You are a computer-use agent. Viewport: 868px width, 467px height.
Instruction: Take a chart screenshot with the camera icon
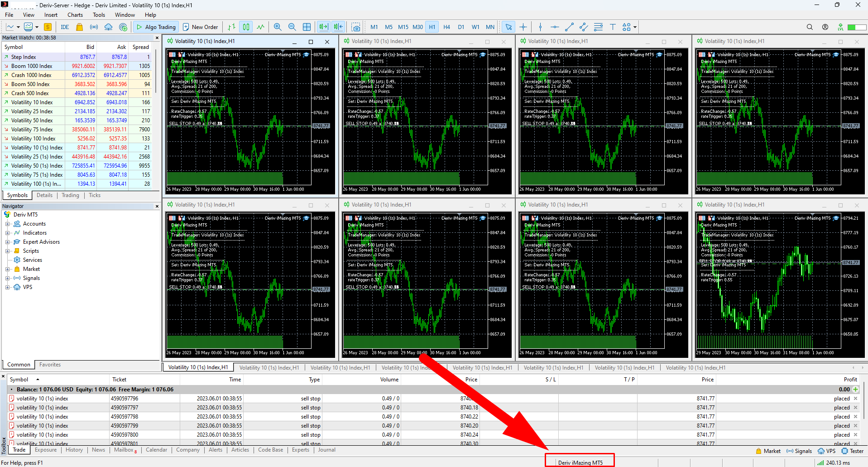356,27
